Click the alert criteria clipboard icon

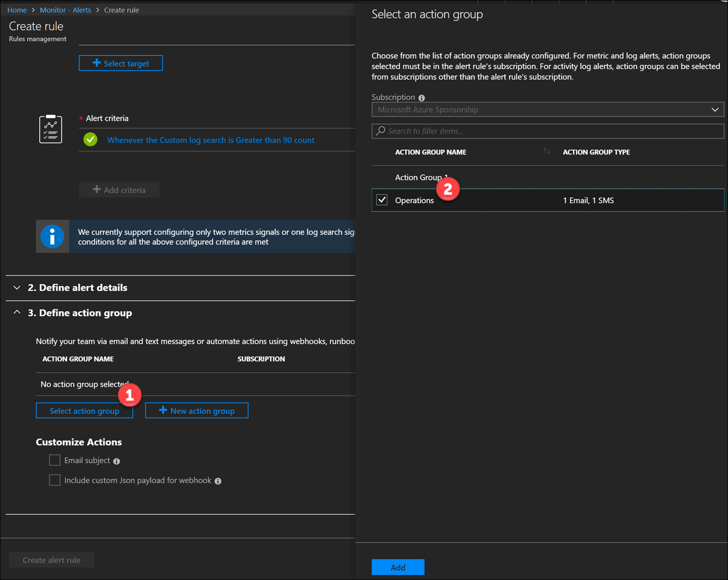pyautogui.click(x=50, y=129)
